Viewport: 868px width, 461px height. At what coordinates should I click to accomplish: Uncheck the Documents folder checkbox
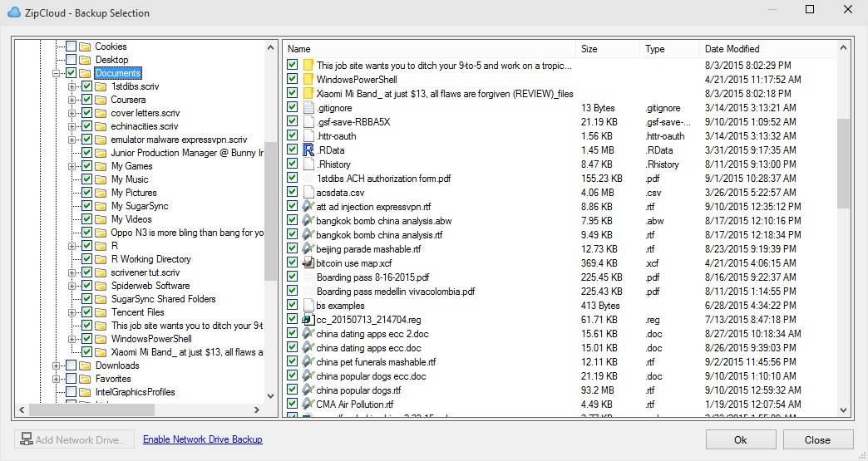72,73
